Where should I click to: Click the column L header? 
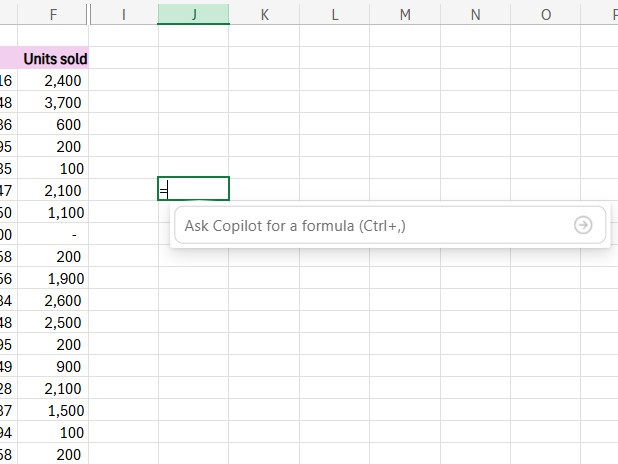pyautogui.click(x=334, y=14)
